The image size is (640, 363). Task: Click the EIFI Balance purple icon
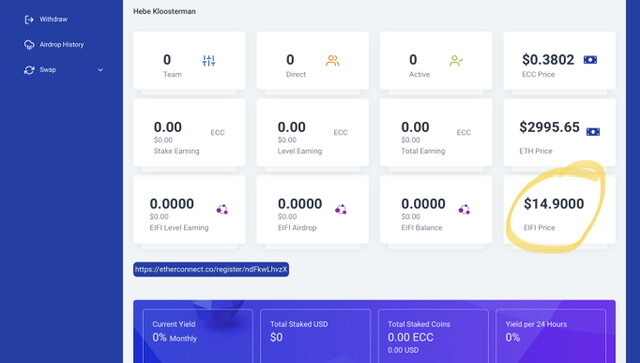[x=464, y=210]
